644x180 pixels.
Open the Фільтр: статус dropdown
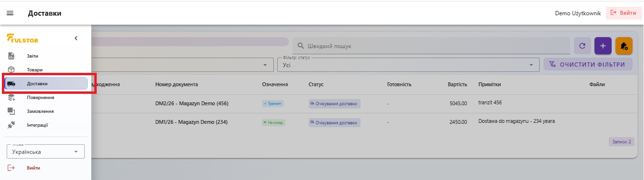(408, 65)
